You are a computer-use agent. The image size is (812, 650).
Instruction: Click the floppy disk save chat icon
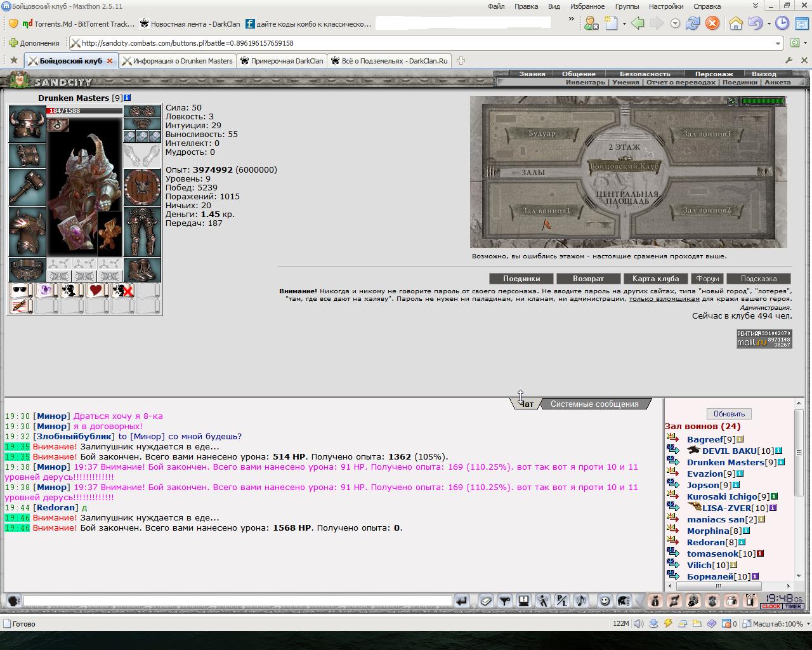coord(524,600)
